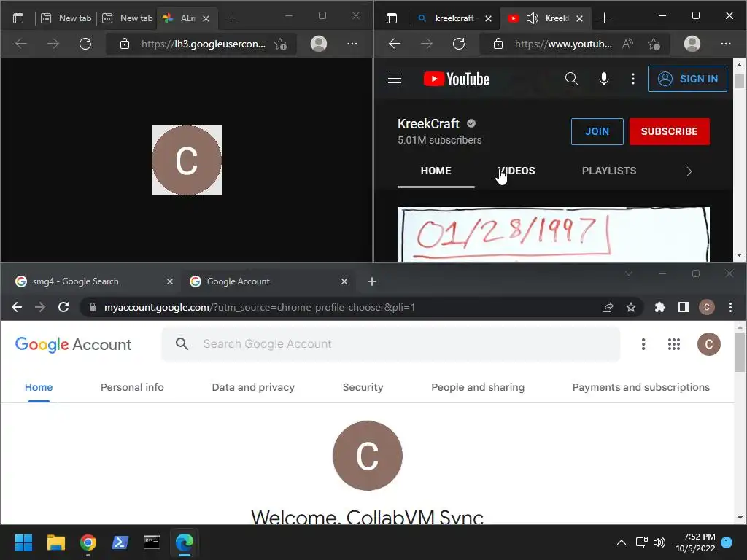Screen dimensions: 747x560
Task: Open Personal info tab
Action: click(x=132, y=387)
